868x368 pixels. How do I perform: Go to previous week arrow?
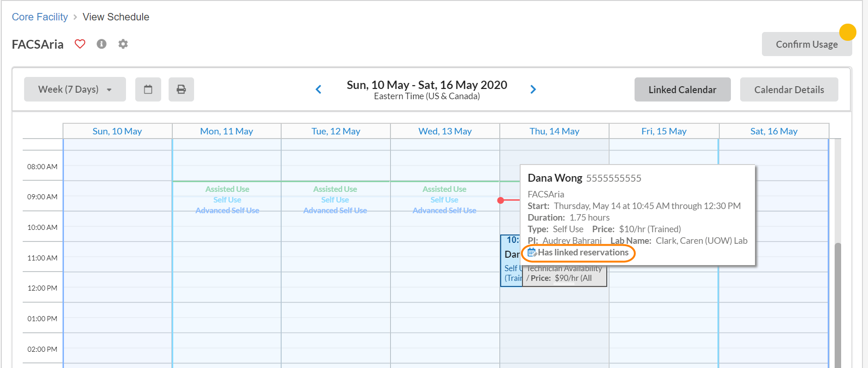(319, 89)
